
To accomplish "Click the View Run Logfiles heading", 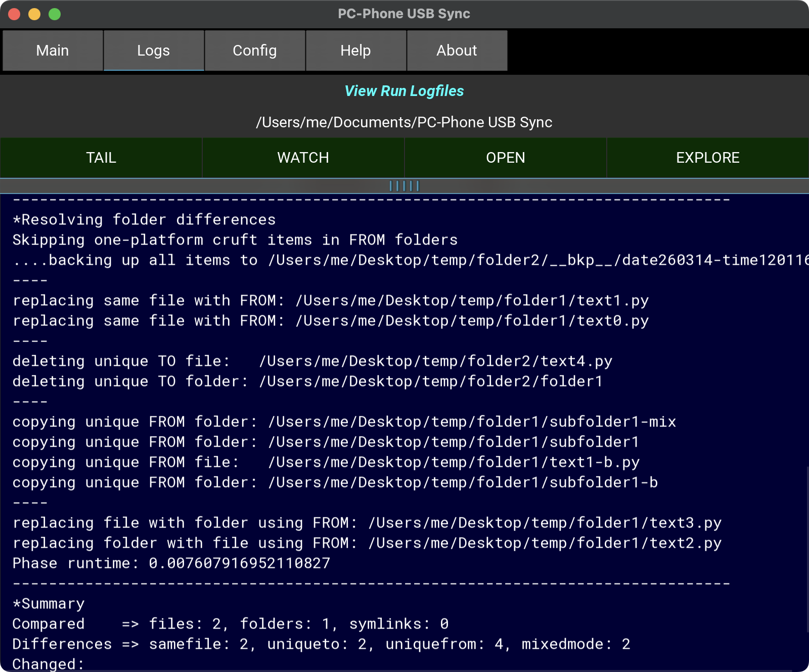I will click(x=404, y=91).
